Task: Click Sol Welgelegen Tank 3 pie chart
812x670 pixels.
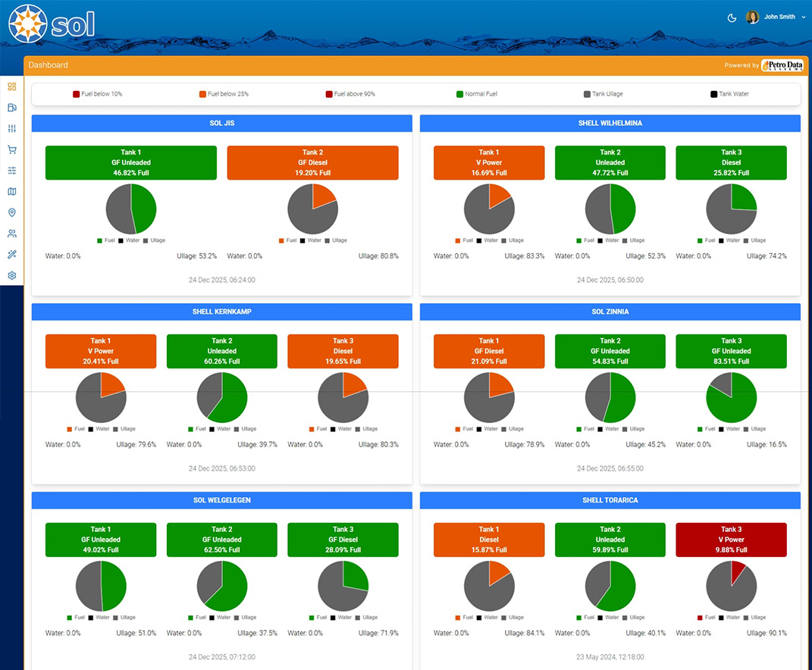Action: click(x=343, y=586)
